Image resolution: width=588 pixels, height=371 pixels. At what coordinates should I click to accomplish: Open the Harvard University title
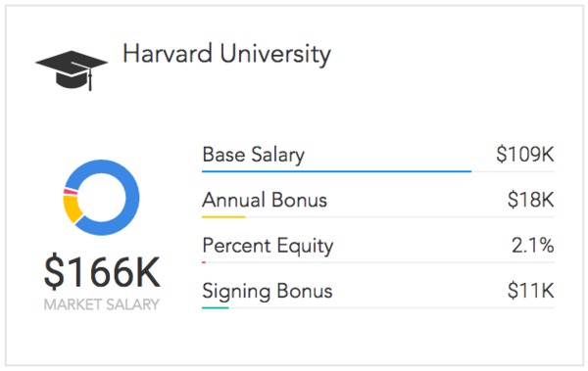click(x=227, y=54)
